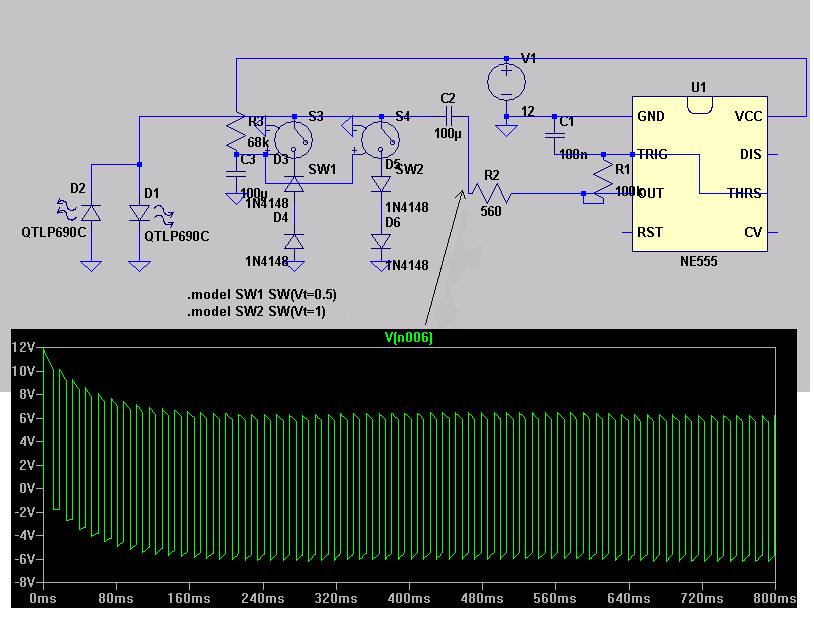Click ground symbol below V1 source
Screen dimensions: 814x617
coord(506,130)
